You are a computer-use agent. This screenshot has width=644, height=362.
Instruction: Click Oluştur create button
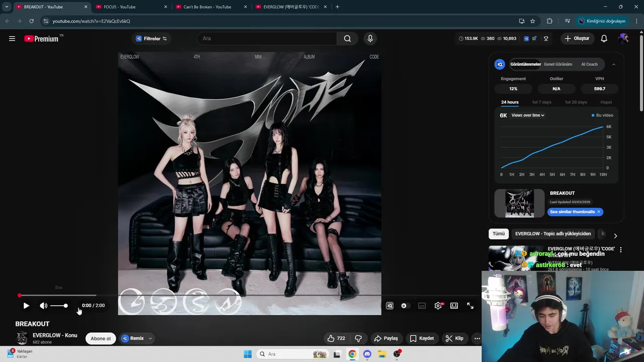[577, 39]
